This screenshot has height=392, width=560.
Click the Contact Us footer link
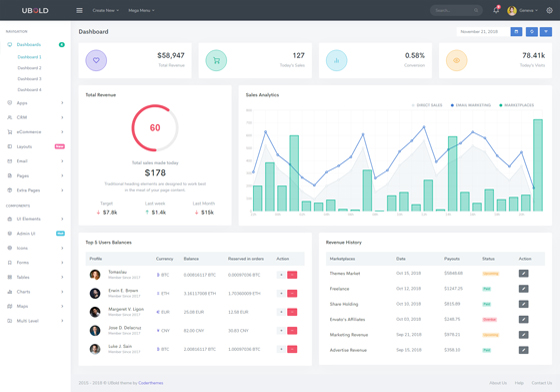541,383
